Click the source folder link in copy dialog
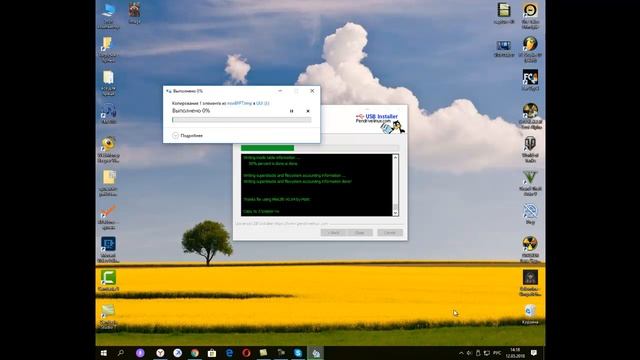The height and width of the screenshot is (360, 640). pyautogui.click(x=240, y=103)
